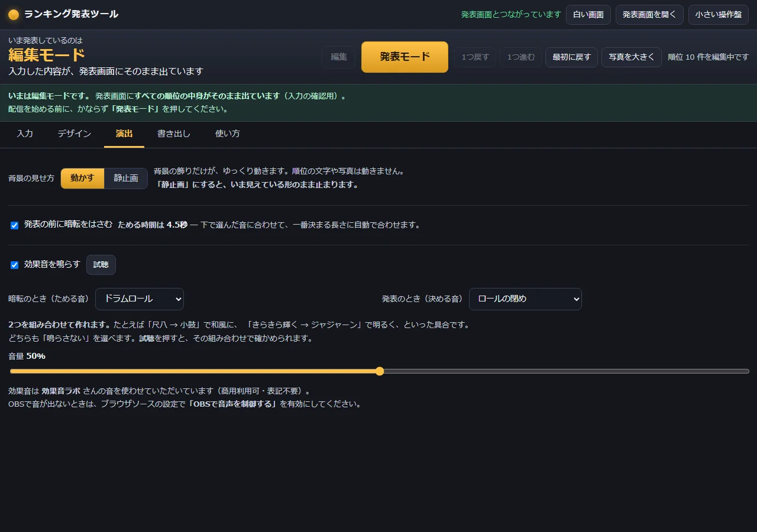This screenshot has width=757, height=532.
Task: Toggle the 発表の前に暗転をはさむ checkbox
Action: (x=15, y=225)
